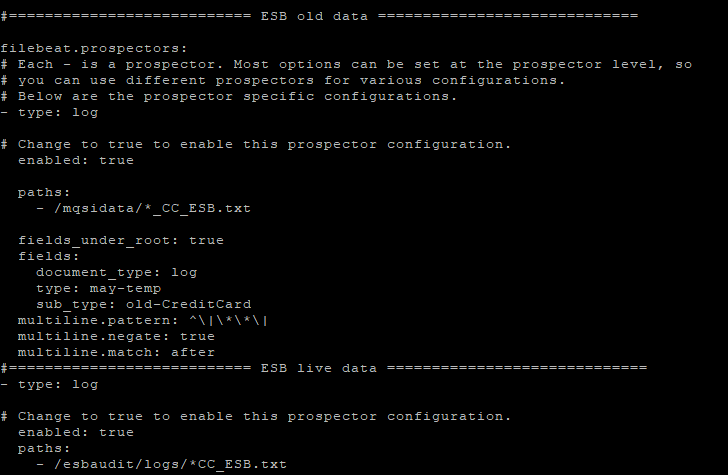Click 'multiline.negate: true' line
This screenshot has height=475, width=728.
pos(116,336)
